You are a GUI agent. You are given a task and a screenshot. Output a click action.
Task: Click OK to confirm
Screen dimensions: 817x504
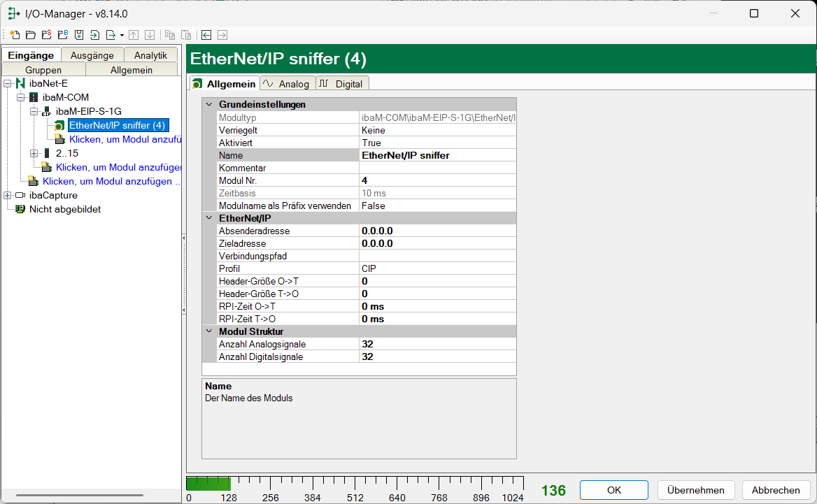point(613,490)
